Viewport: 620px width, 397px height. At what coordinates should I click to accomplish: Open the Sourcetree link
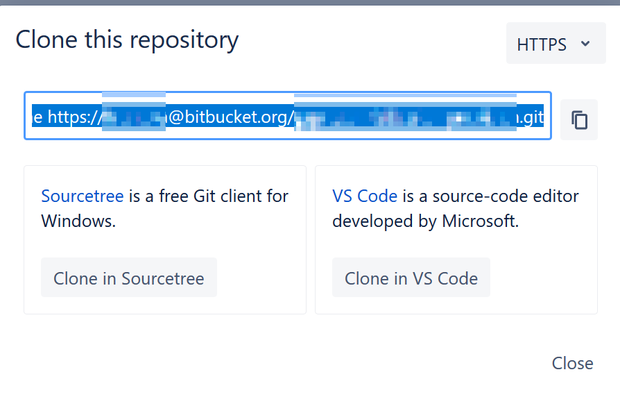tap(82, 196)
